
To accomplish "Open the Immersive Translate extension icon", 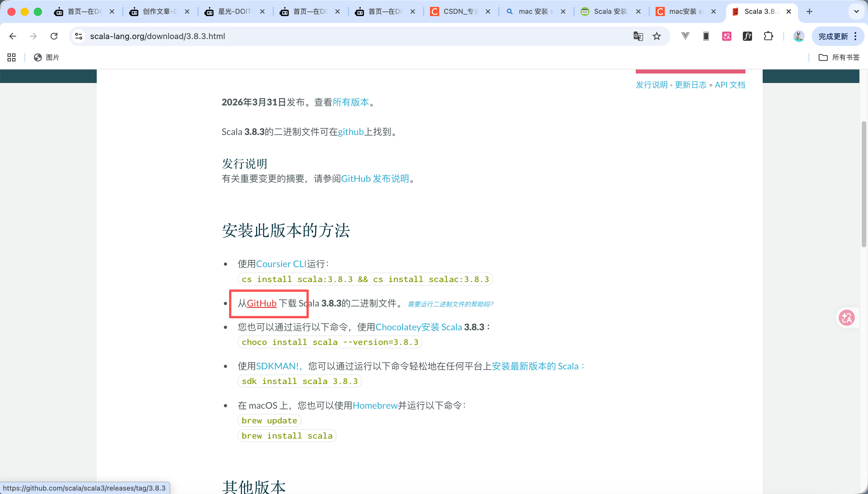I will 726,36.
